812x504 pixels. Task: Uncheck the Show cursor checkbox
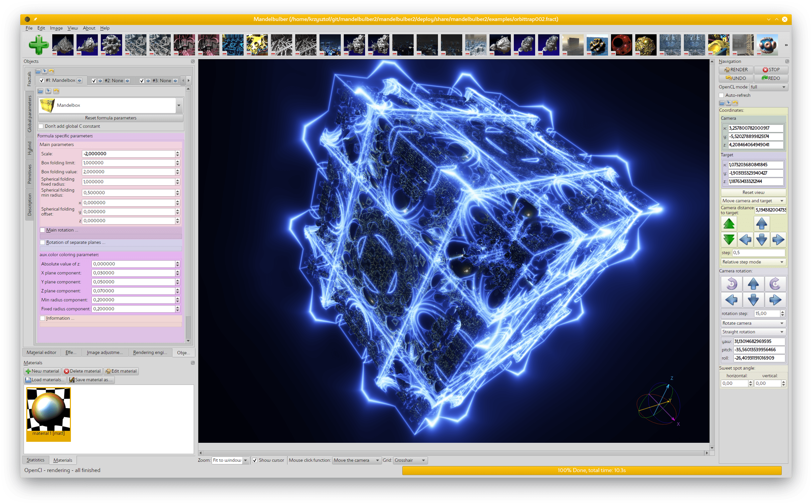(x=255, y=460)
